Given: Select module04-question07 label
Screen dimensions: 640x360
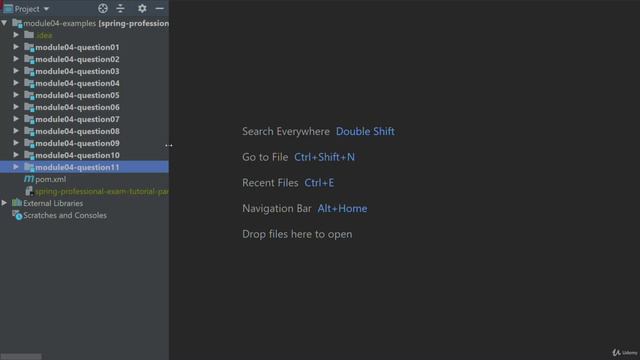Looking at the screenshot, I should tap(77, 119).
